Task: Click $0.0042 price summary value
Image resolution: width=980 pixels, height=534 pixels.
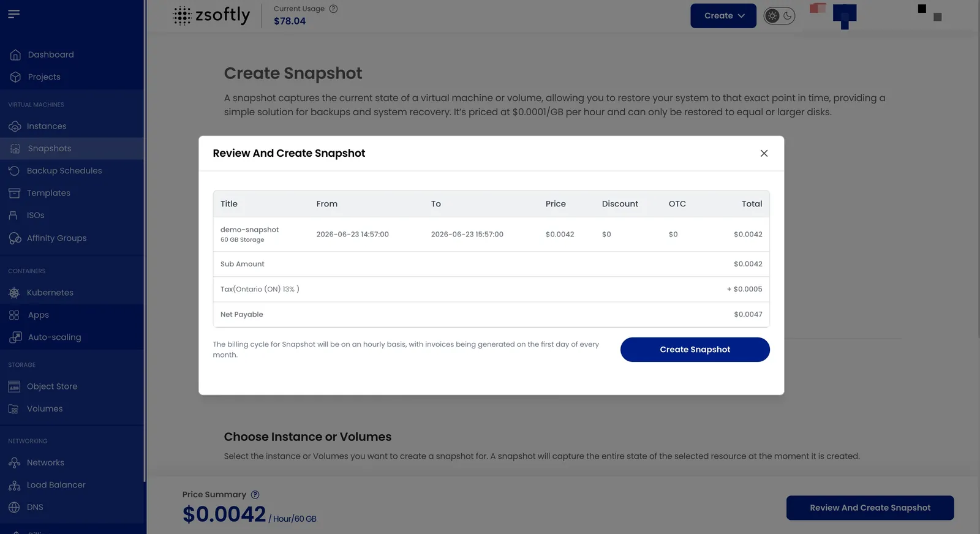Action: click(224, 514)
